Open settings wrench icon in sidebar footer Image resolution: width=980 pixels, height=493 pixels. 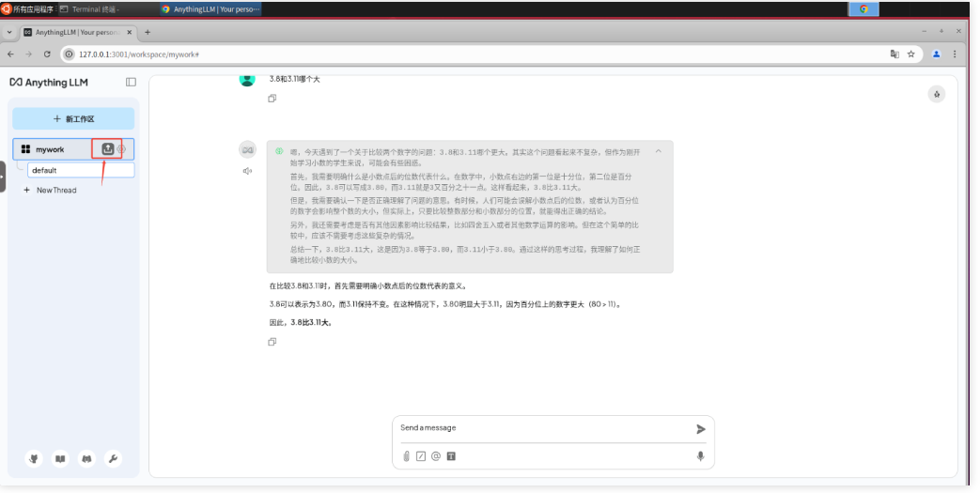[x=113, y=458]
